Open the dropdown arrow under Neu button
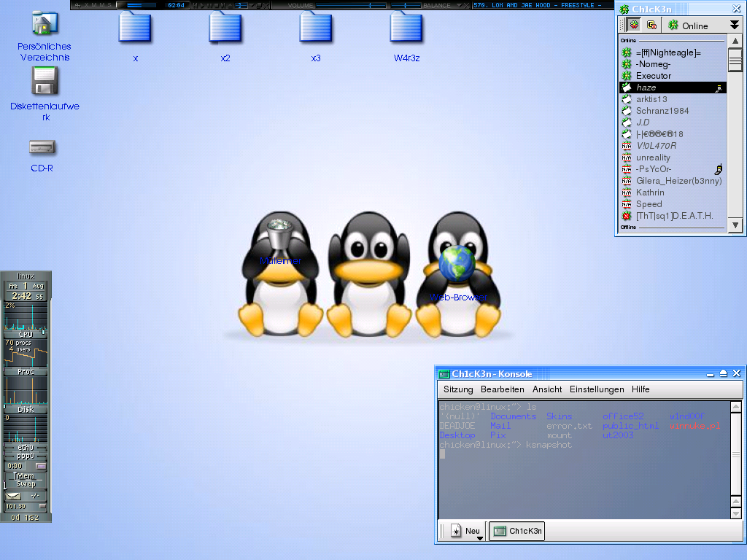The image size is (747, 560). tap(480, 538)
